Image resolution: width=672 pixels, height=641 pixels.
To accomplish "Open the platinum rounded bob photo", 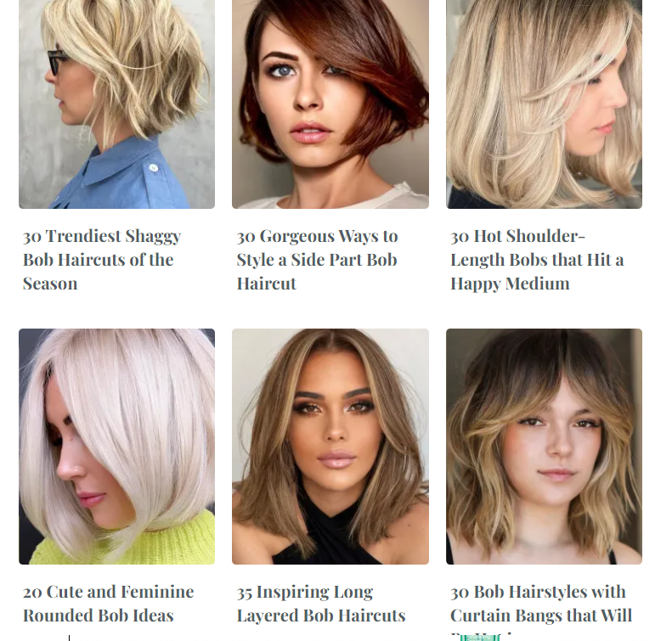I will (116, 447).
